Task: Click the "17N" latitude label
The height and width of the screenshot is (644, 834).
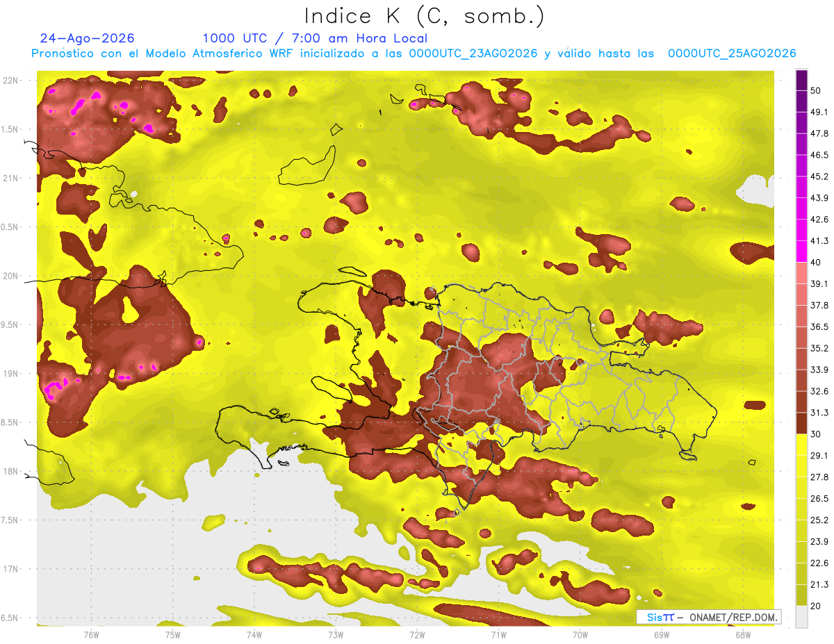Action: 11,569
